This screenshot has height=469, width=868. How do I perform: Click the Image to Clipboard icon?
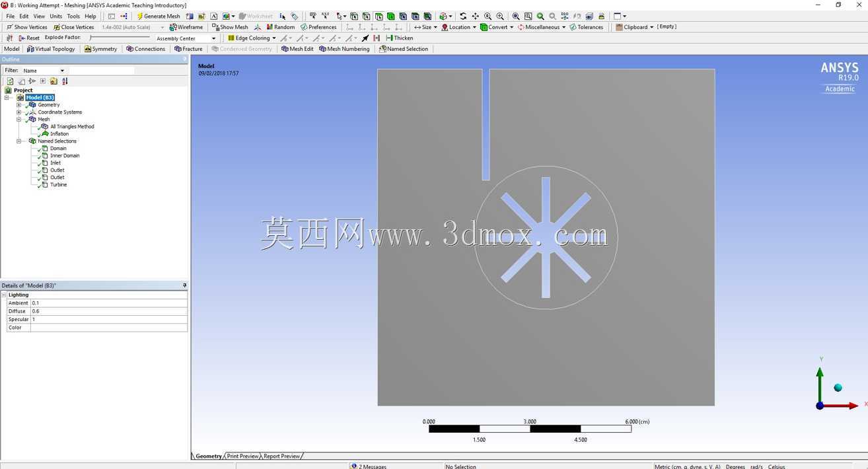227,16
